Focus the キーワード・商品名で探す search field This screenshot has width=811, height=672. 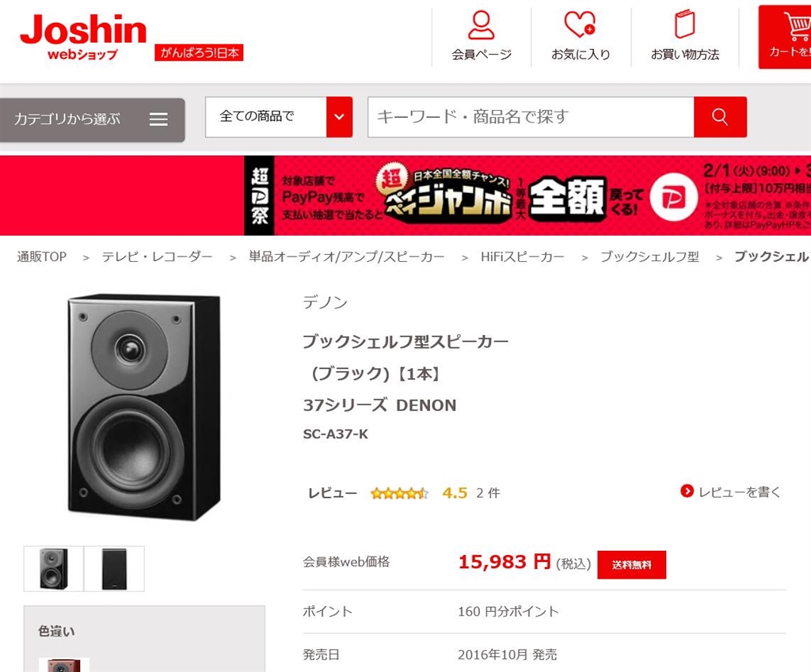point(531,117)
